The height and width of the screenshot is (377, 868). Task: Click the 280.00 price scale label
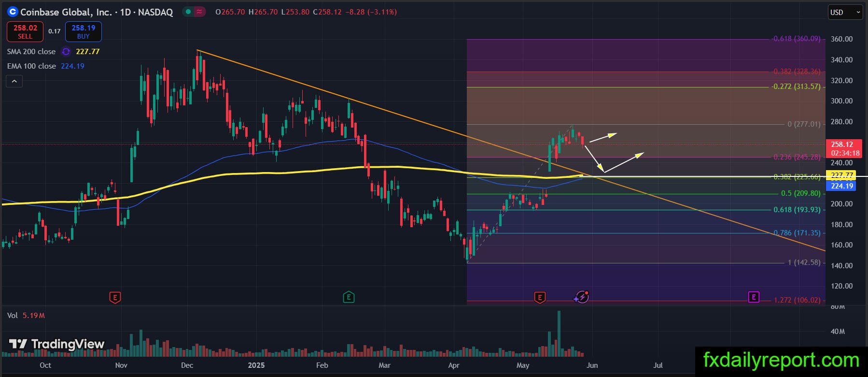[x=841, y=122]
